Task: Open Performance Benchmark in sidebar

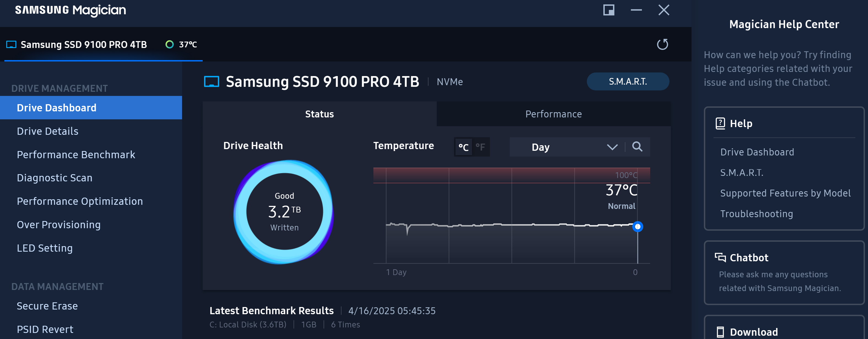Action: [x=76, y=155]
